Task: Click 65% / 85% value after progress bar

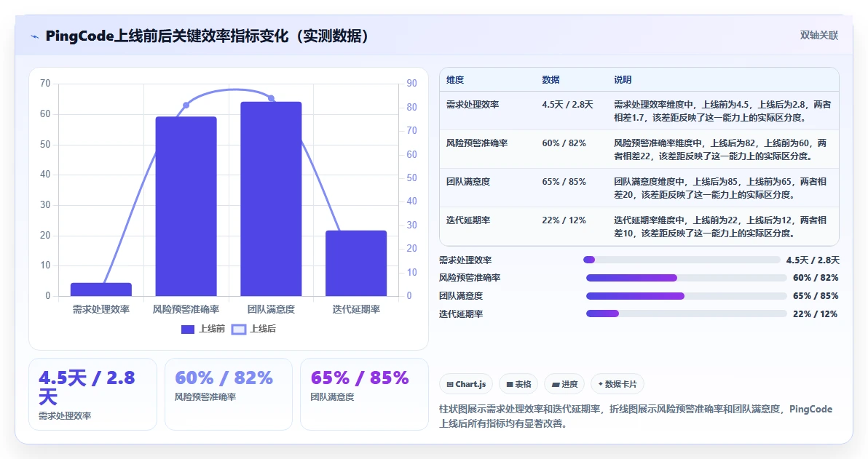Action: coord(816,296)
